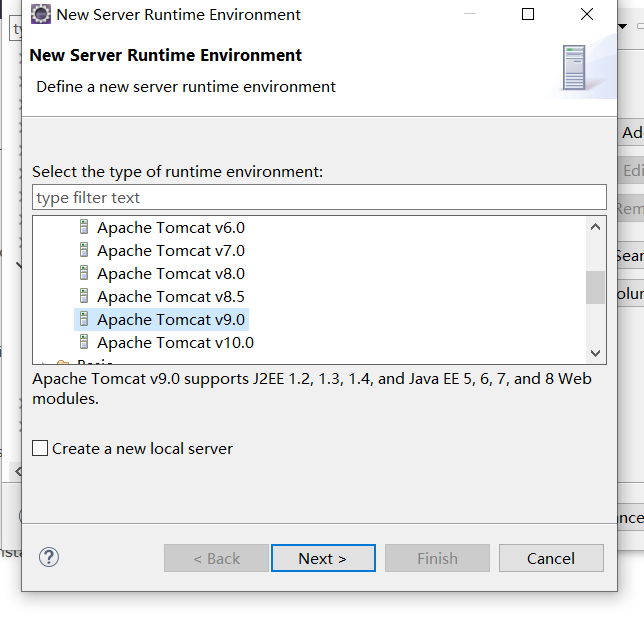The image size is (644, 638).
Task: Focus the type filter text field
Action: tap(319, 197)
